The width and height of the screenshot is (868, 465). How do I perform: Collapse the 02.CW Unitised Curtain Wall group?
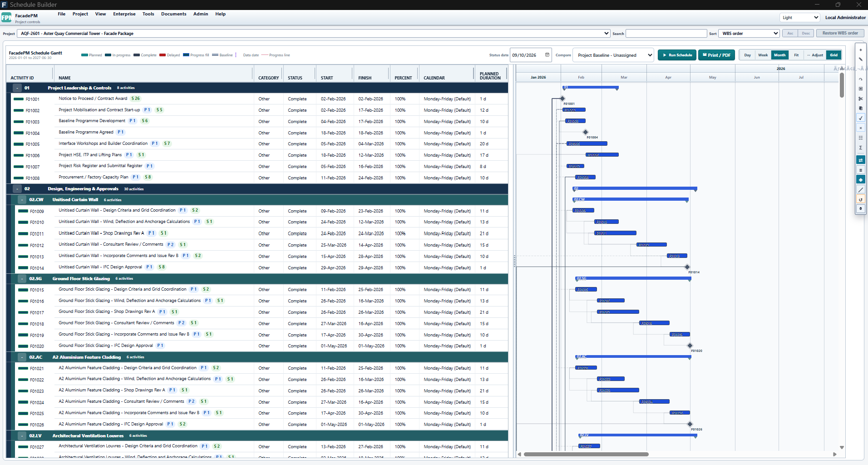[x=22, y=200]
